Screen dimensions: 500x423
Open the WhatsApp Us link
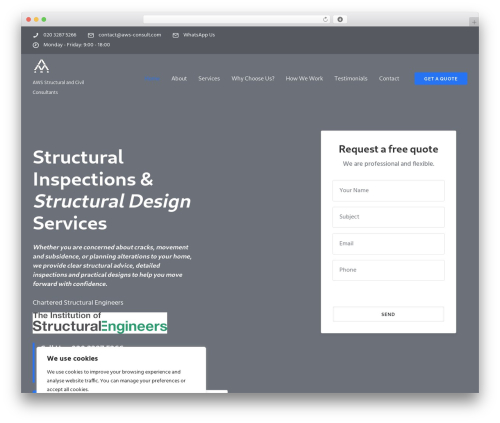[x=199, y=35]
